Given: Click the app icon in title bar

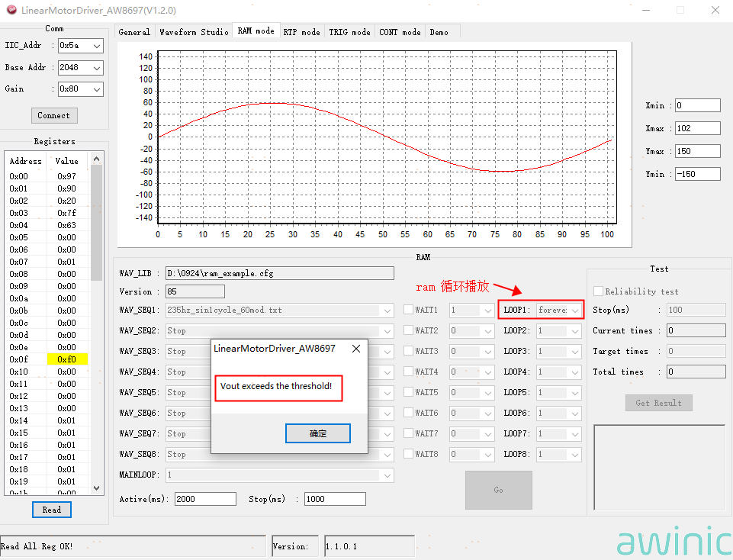Looking at the screenshot, I should [x=11, y=10].
